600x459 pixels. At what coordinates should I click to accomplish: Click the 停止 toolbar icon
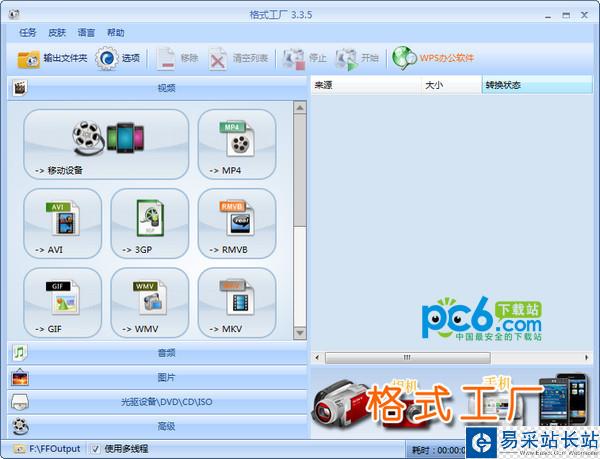[294, 59]
